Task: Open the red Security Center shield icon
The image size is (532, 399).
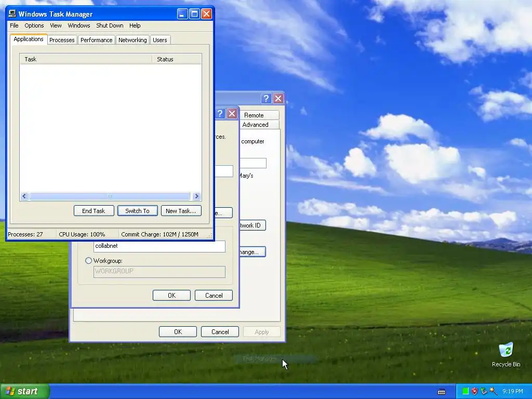Action: coord(475,391)
